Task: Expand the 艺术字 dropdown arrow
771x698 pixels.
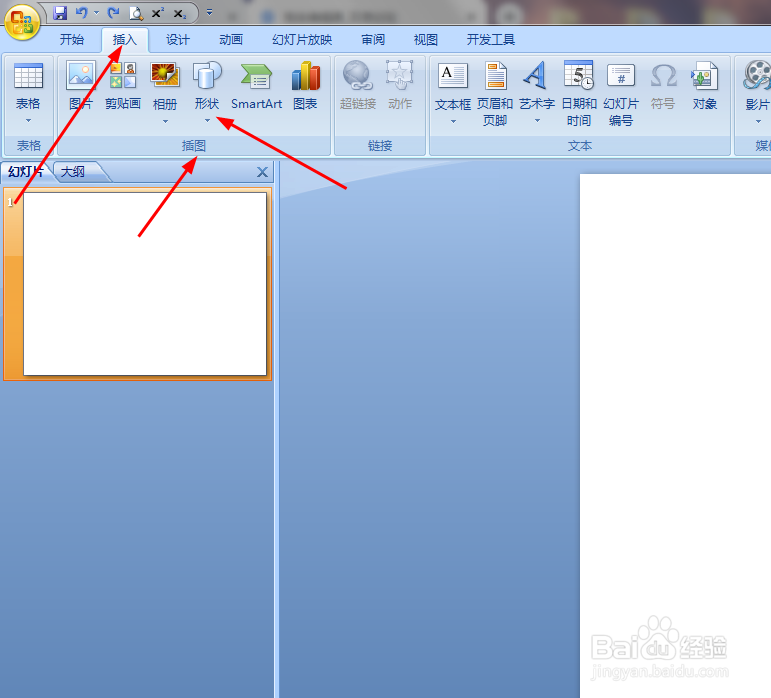Action: click(x=537, y=120)
